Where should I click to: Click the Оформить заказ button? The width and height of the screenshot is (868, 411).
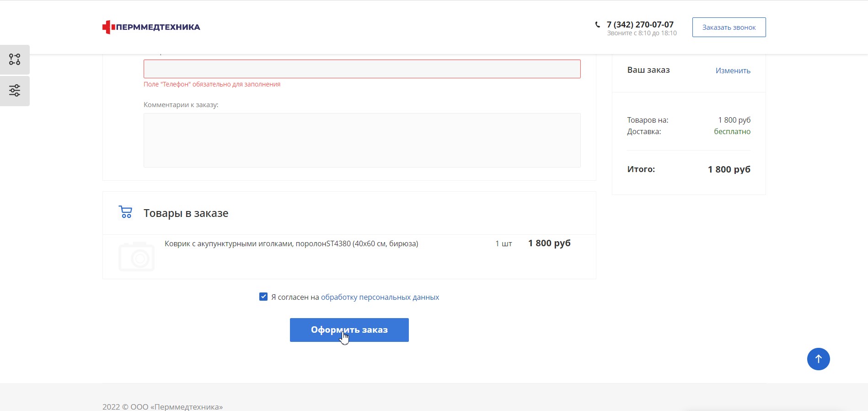click(x=349, y=330)
